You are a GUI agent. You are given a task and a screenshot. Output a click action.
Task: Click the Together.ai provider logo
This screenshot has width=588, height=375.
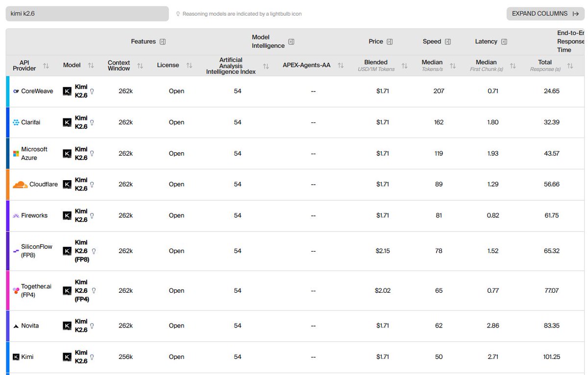(16, 291)
